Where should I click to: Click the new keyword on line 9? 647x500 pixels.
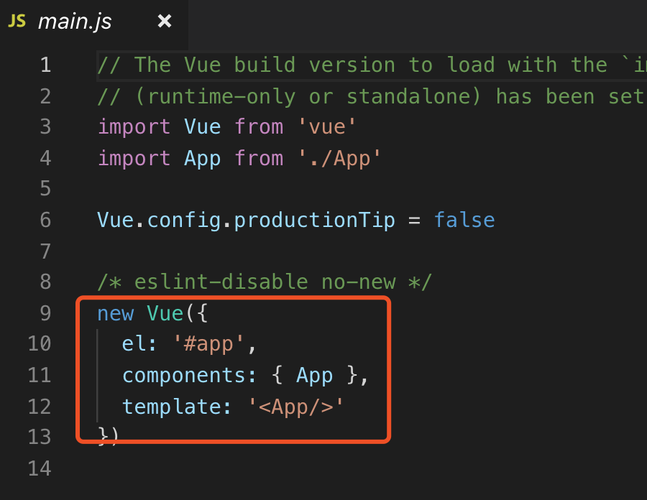click(116, 314)
